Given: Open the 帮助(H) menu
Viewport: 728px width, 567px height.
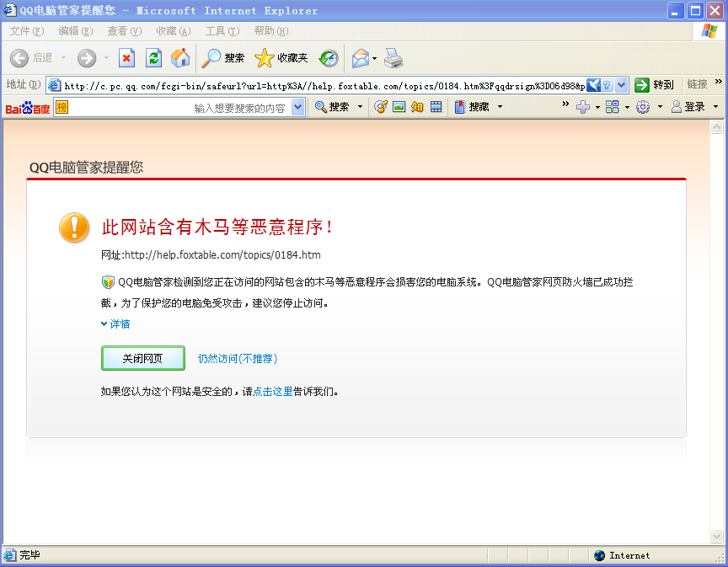Looking at the screenshot, I should [271, 31].
